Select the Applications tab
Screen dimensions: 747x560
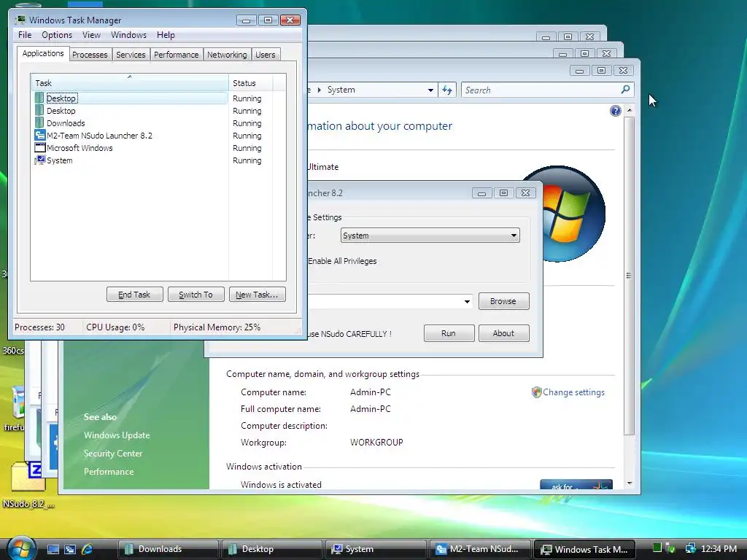[x=43, y=53]
